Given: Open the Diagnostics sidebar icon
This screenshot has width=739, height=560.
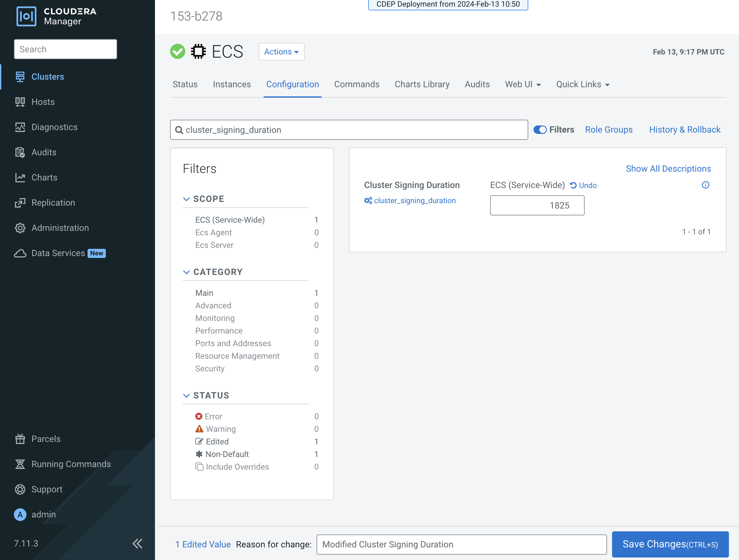Looking at the screenshot, I should click(x=20, y=127).
